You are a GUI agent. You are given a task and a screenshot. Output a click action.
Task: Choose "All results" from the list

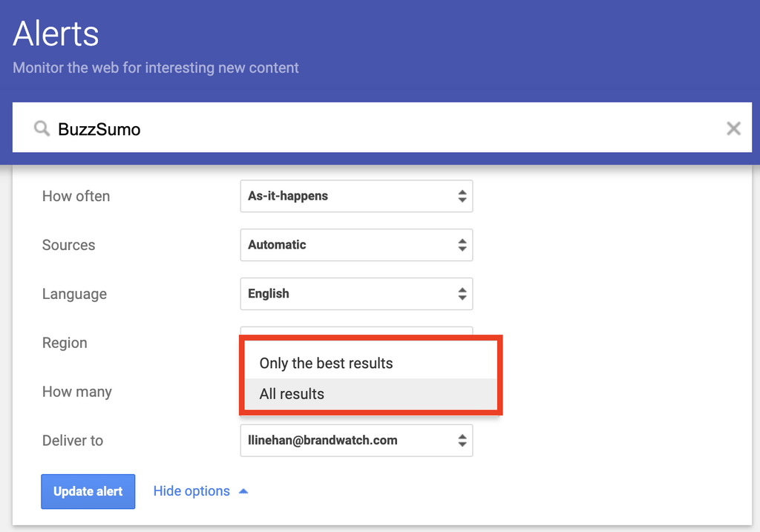(x=292, y=394)
